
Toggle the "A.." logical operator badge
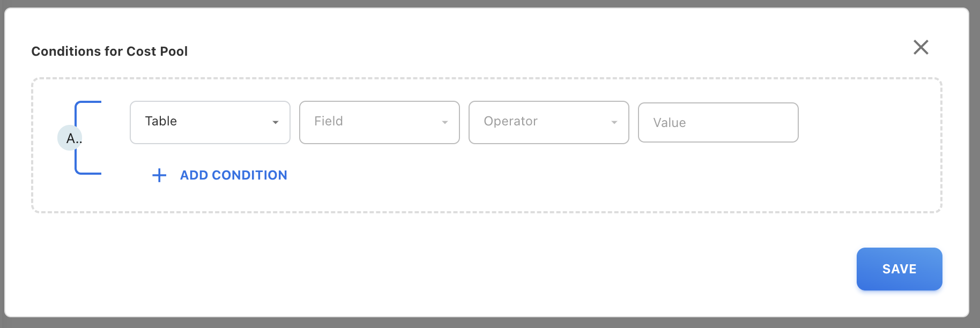pos(70,138)
